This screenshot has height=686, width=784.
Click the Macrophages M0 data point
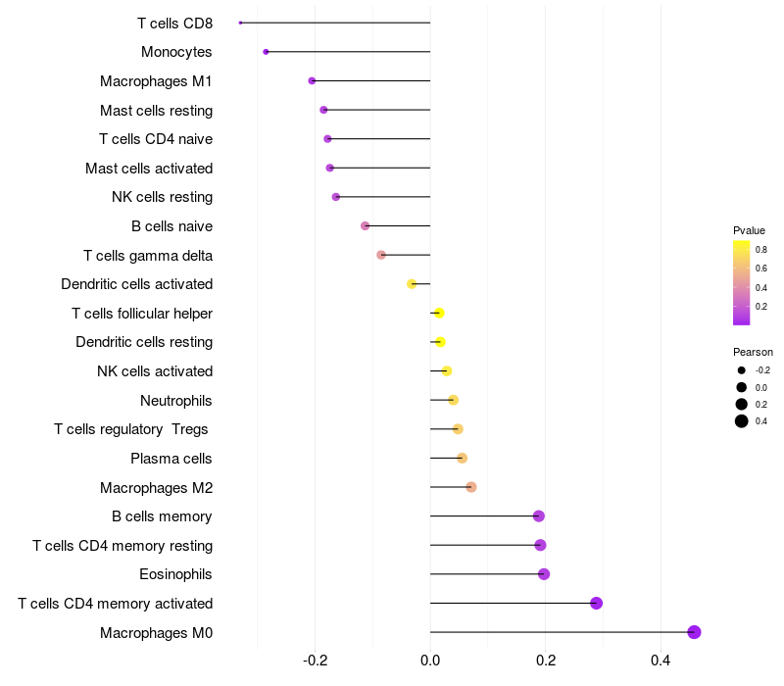click(x=694, y=632)
